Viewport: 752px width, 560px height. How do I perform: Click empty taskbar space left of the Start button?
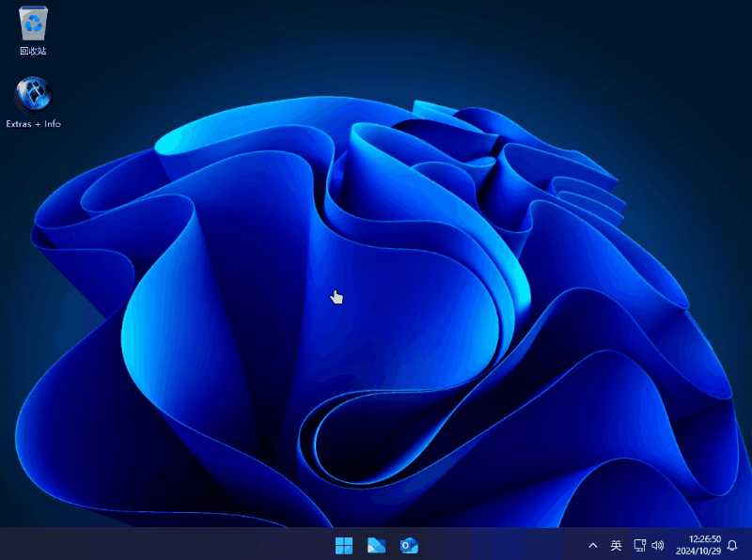[x=169, y=545]
